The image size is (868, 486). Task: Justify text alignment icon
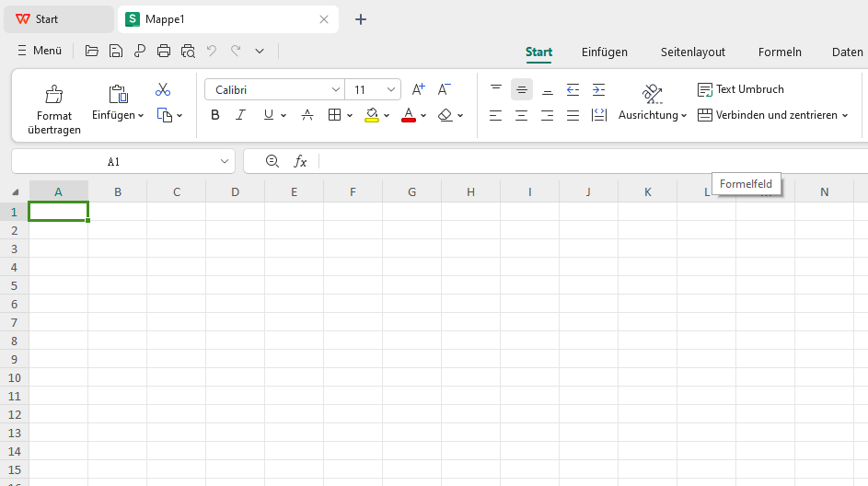click(573, 115)
